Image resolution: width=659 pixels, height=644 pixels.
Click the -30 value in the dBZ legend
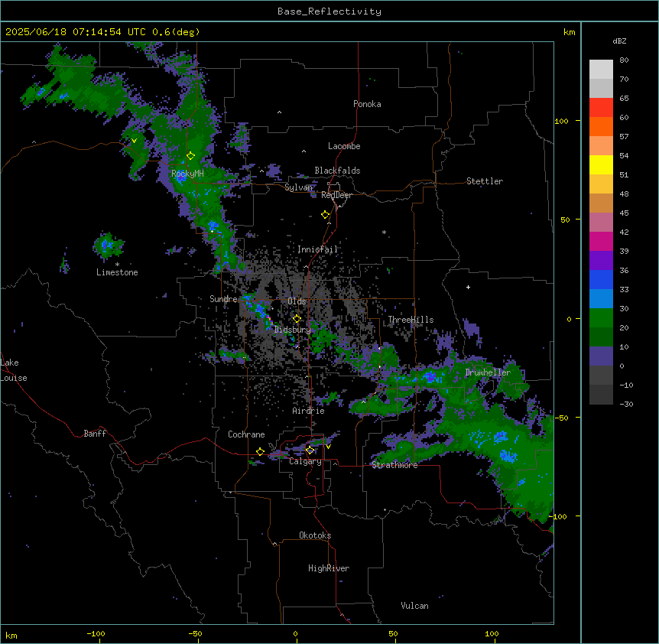(626, 404)
